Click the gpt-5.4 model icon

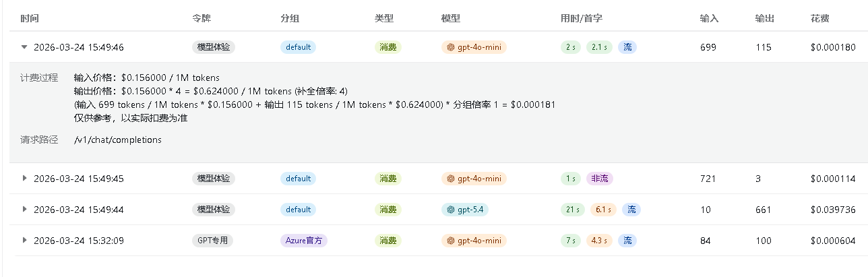(x=450, y=210)
